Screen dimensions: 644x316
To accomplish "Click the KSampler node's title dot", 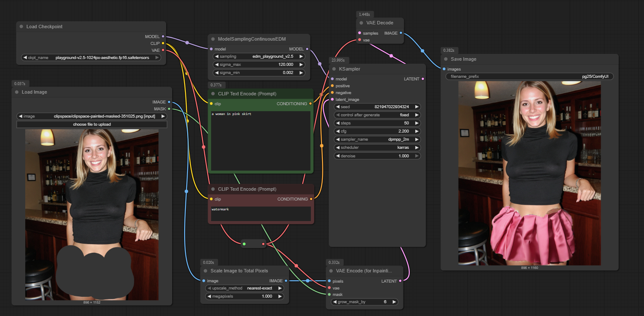I will (334, 69).
